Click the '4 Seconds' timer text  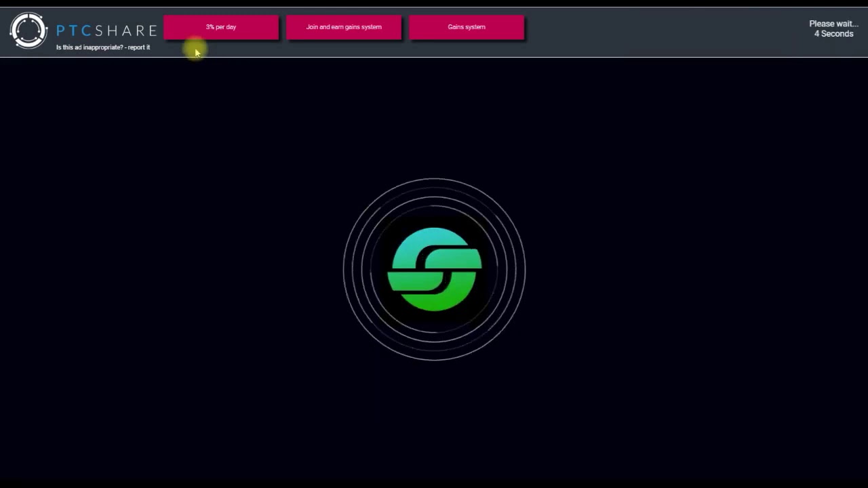[x=833, y=34]
